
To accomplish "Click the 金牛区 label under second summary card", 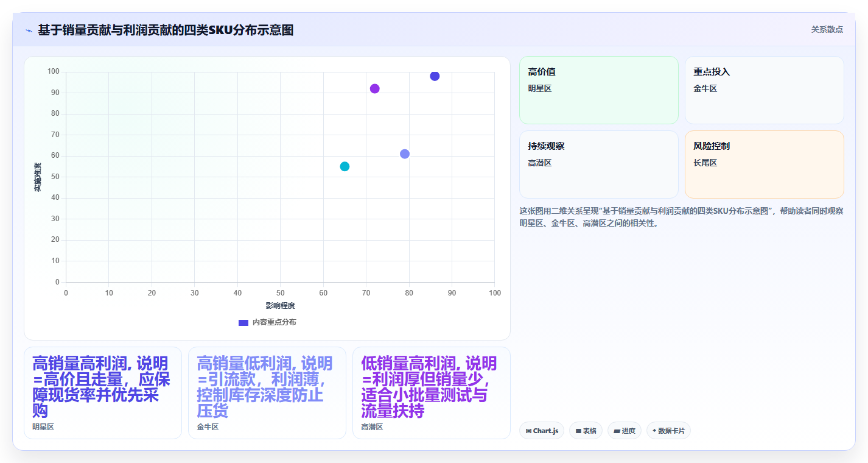I will pyautogui.click(x=208, y=427).
